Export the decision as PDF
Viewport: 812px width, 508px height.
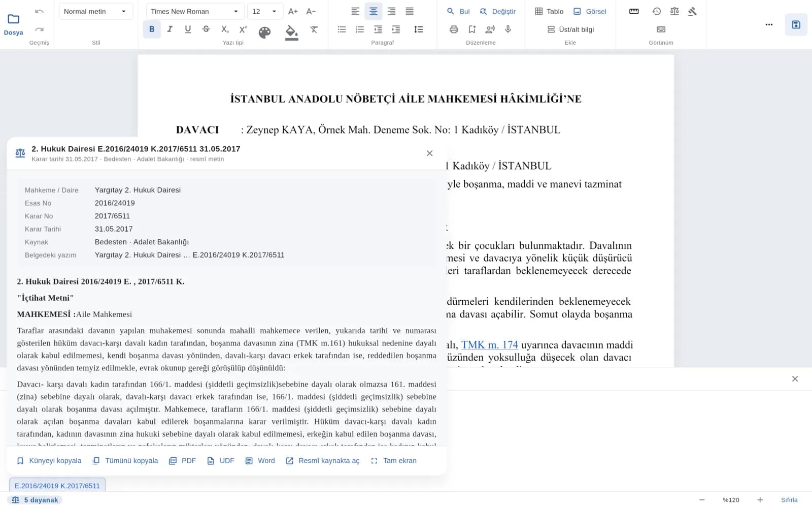(182, 461)
